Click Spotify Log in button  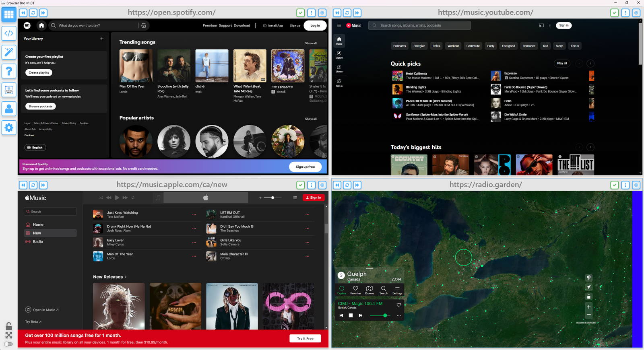[x=315, y=25]
